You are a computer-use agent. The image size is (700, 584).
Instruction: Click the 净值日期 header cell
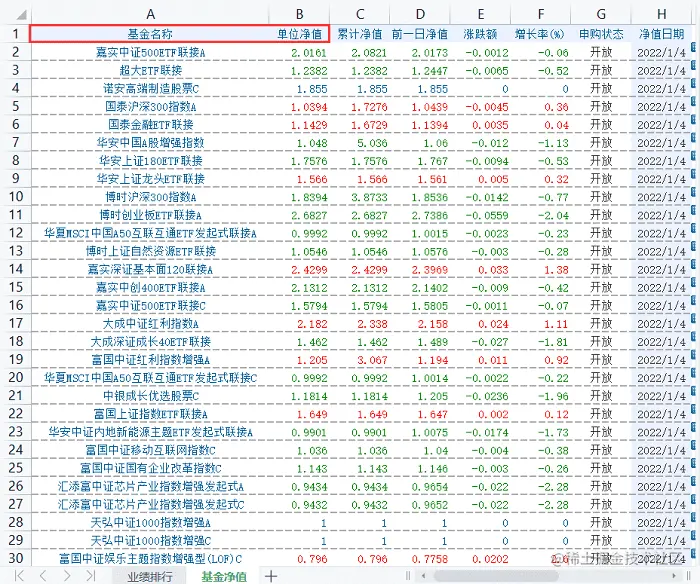pyautogui.click(x=662, y=34)
